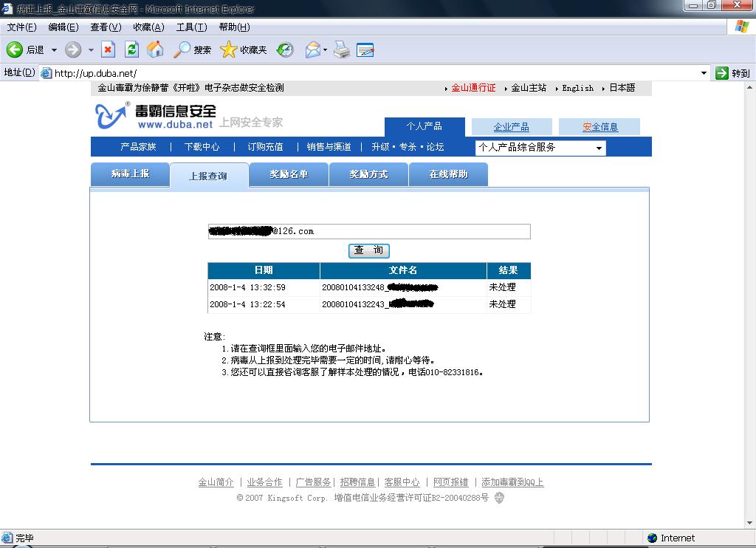Go to Home page icon
This screenshot has height=548, width=756.
point(155,49)
